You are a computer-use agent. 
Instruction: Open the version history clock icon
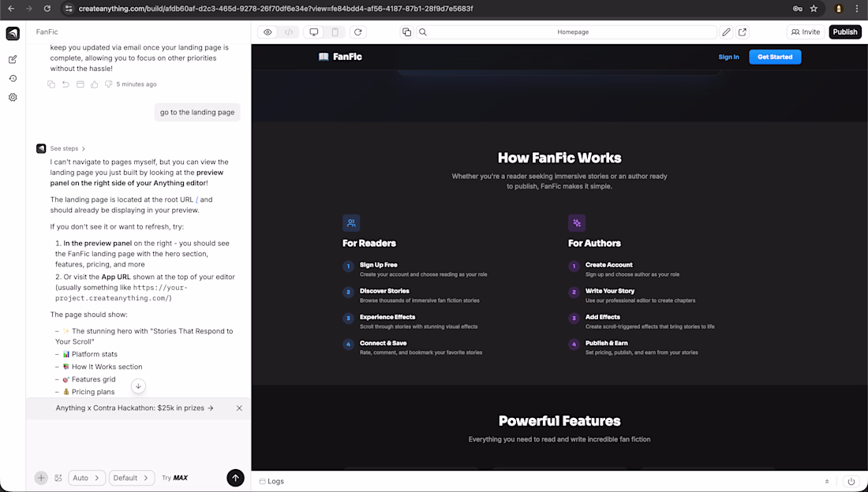[x=13, y=79]
